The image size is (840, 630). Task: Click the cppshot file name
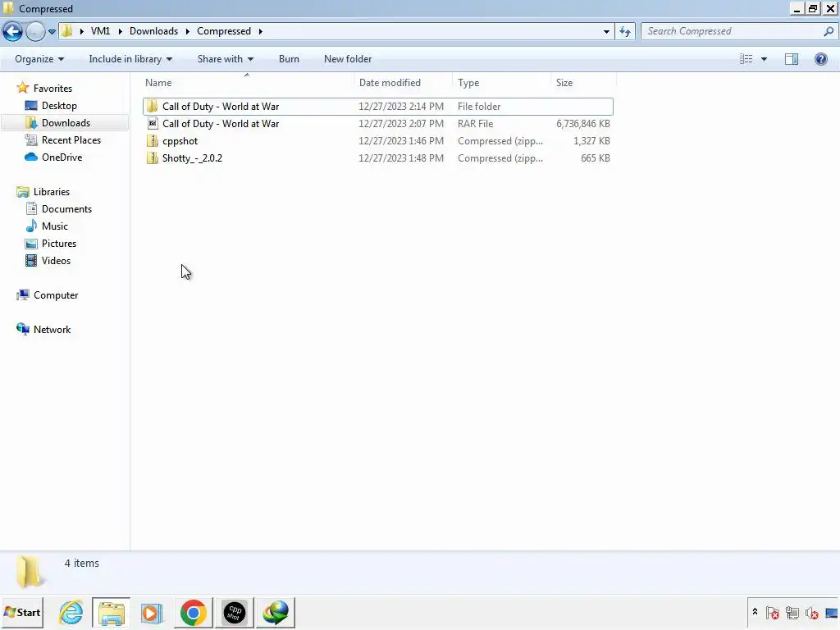(x=180, y=141)
